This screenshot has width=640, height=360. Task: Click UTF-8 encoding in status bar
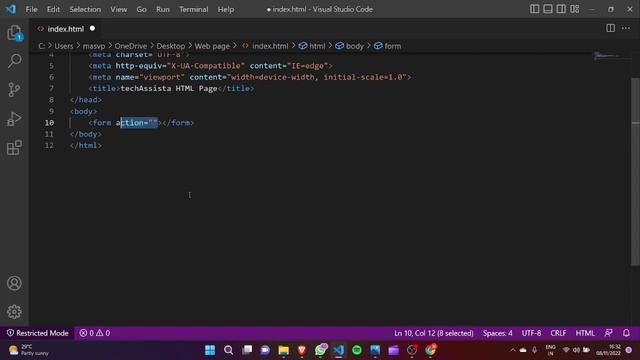click(x=531, y=333)
